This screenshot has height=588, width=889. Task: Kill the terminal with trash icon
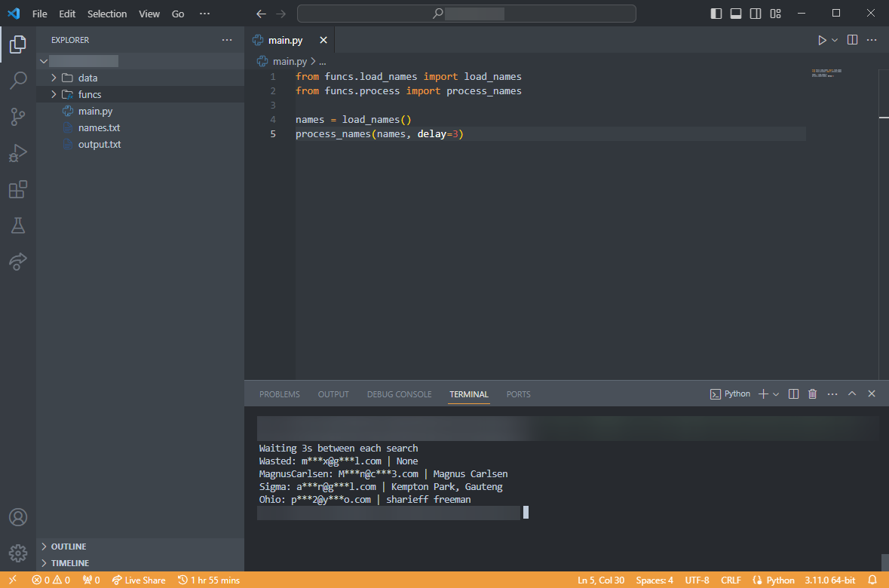click(812, 394)
